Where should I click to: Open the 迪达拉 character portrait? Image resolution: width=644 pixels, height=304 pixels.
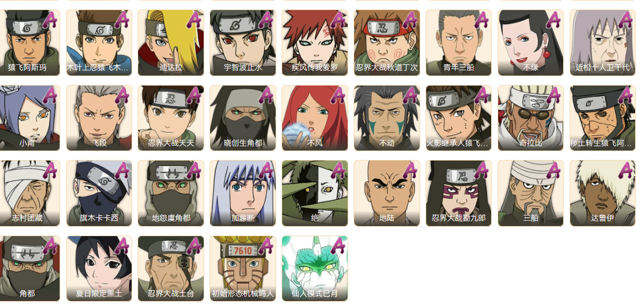coord(171,43)
